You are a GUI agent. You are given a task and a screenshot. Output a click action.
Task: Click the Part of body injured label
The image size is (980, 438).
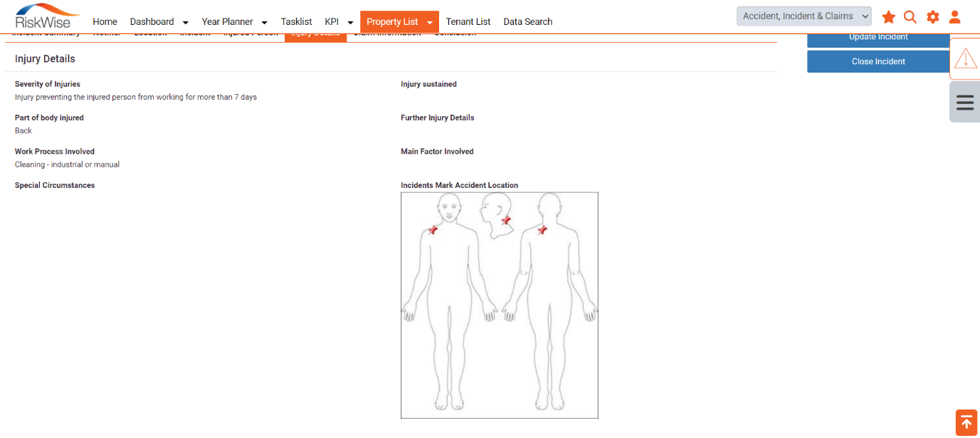pos(49,118)
